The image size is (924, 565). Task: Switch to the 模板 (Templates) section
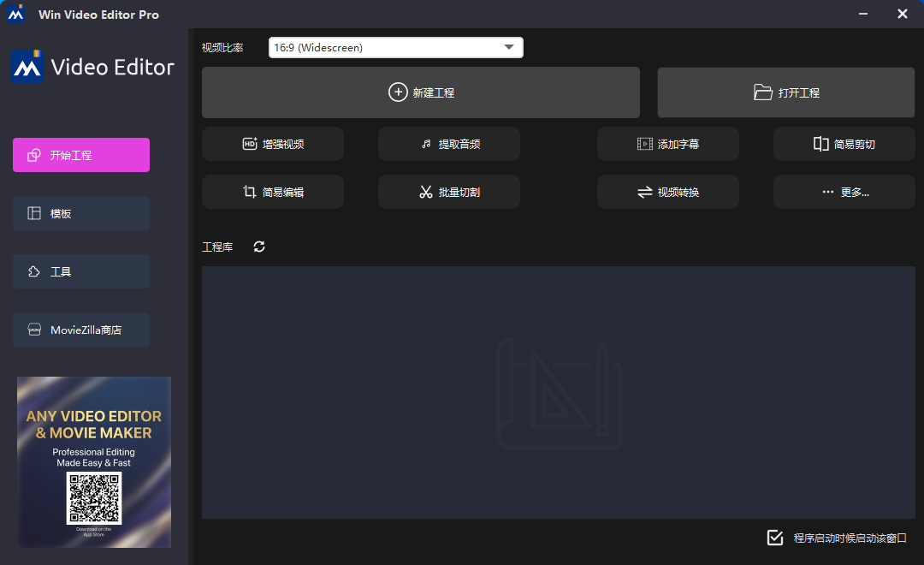coord(80,213)
